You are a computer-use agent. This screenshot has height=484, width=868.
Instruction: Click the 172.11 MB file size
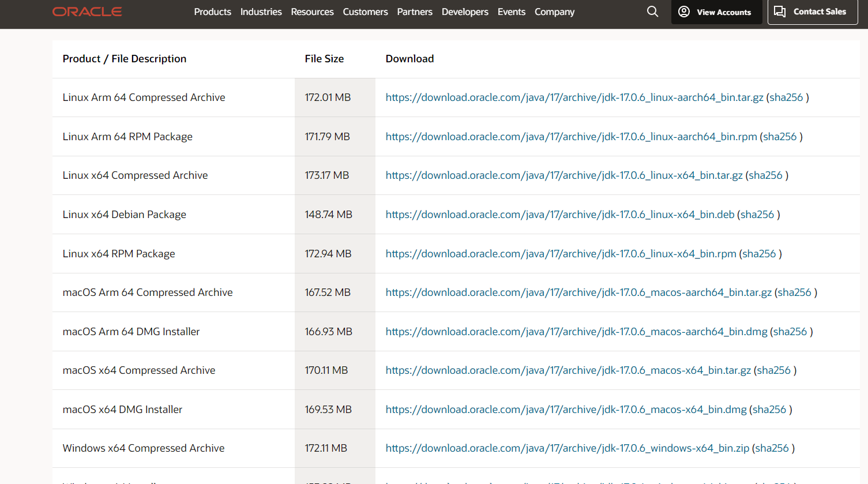coord(326,448)
